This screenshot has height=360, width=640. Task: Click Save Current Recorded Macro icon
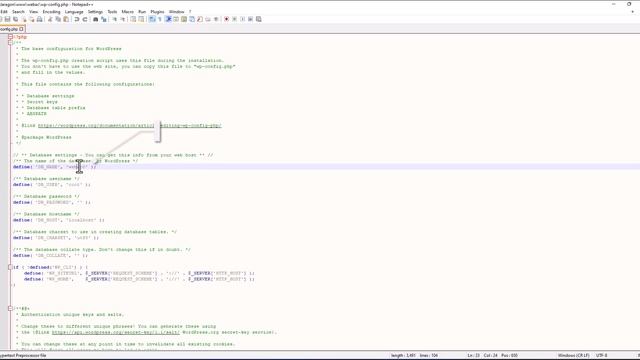click(x=258, y=19)
